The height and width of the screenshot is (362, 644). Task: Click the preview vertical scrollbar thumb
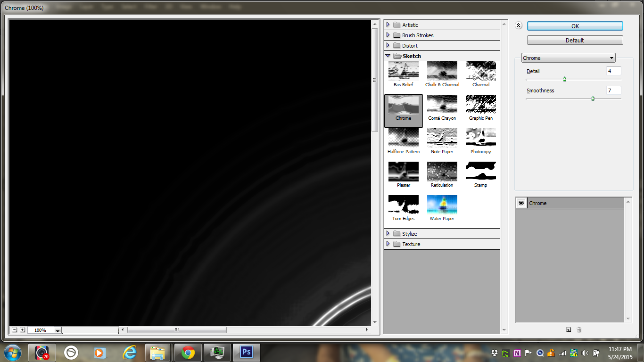tap(375, 80)
